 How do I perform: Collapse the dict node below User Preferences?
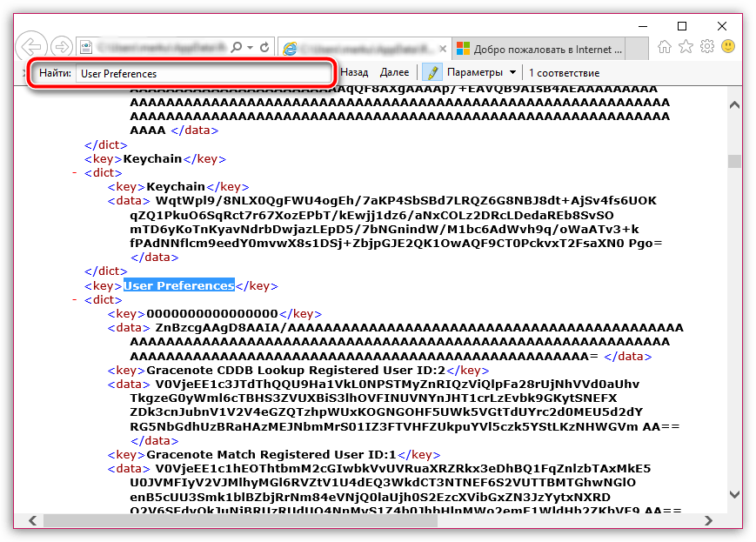click(76, 300)
